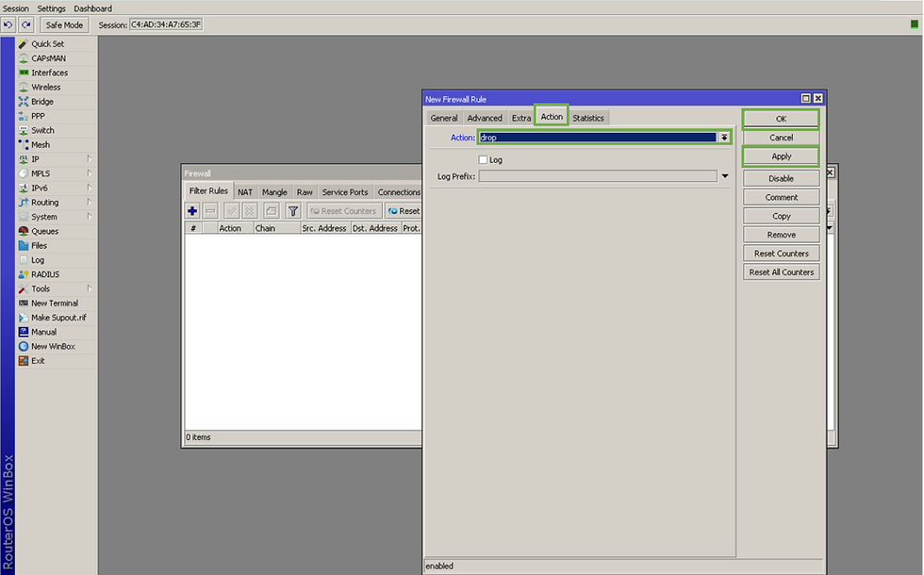The height and width of the screenshot is (575, 924).
Task: Open the Dashboard menu
Action: tap(92, 8)
